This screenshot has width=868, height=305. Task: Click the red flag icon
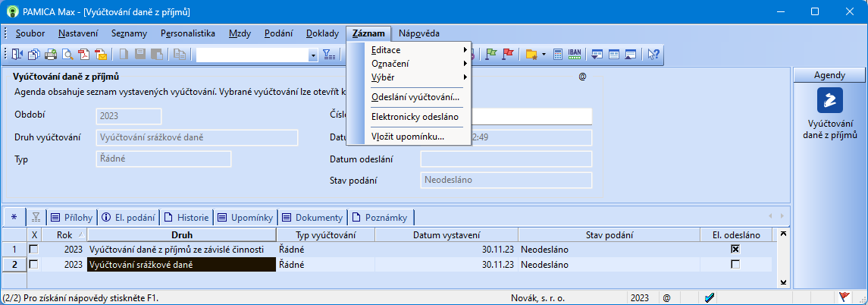508,54
